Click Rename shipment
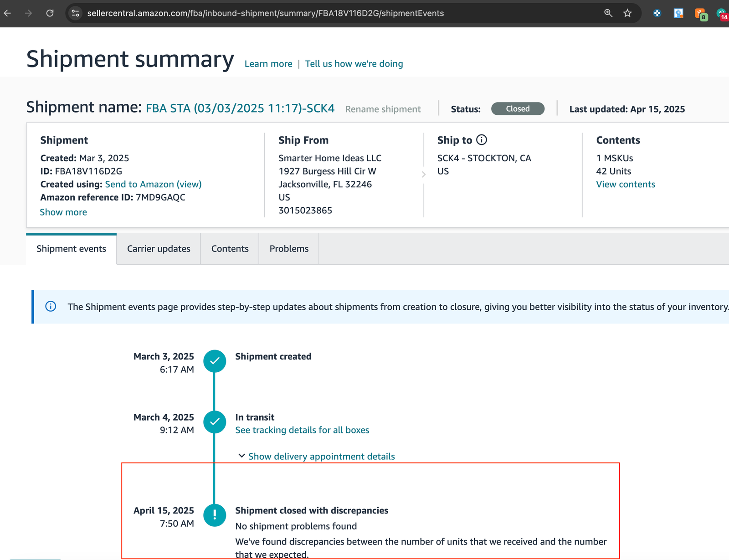 [383, 109]
